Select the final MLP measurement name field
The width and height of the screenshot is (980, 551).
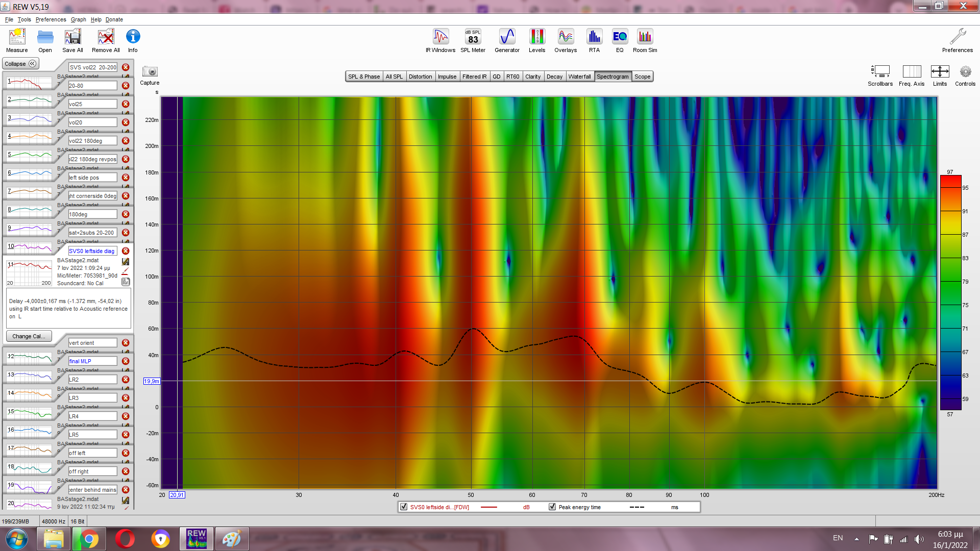coord(92,361)
